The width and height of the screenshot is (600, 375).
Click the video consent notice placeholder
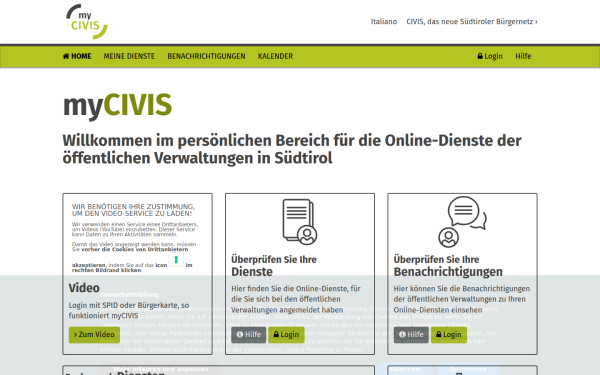tap(135, 238)
